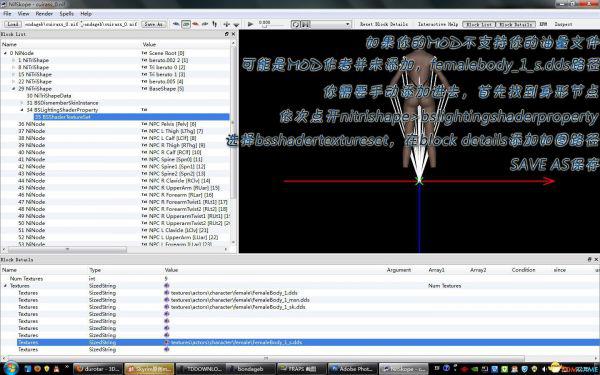Image resolution: width=600 pixels, height=375 pixels.
Task: Toggle the Block List panel button
Action: [479, 24]
